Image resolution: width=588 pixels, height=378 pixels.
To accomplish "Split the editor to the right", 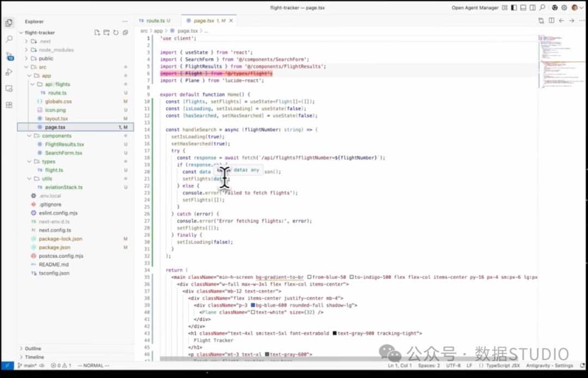I will coord(551,21).
